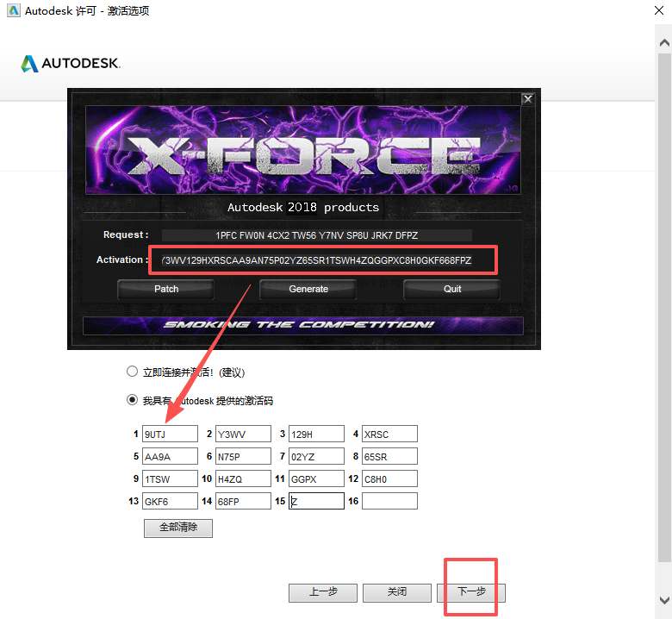Click the Activation code field
This screenshot has width=672, height=619.
[x=317, y=260]
